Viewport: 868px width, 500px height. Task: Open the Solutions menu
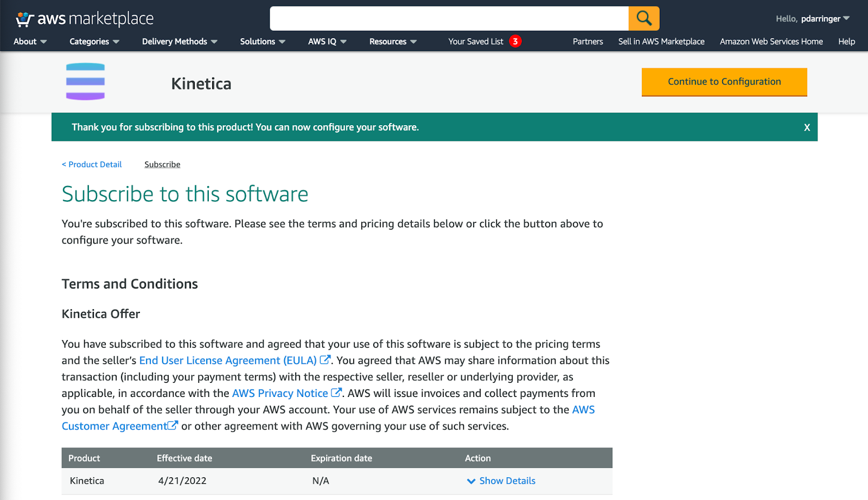tap(262, 41)
